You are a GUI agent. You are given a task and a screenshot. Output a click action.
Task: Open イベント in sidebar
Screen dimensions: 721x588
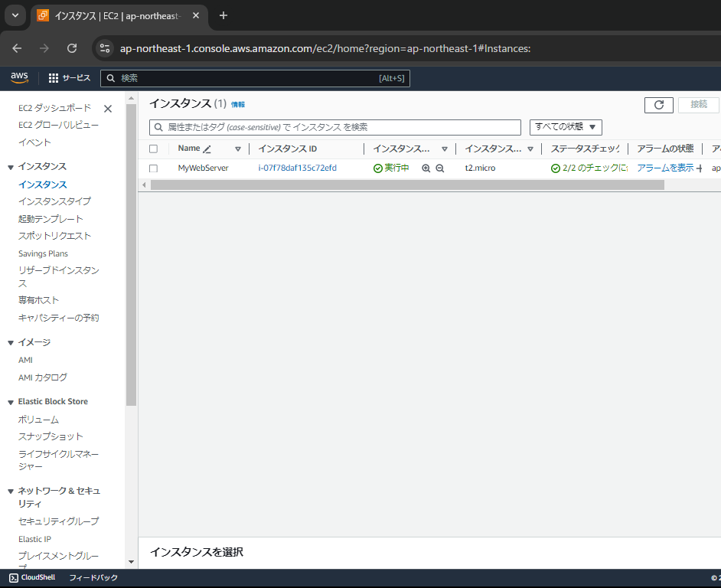(x=34, y=142)
